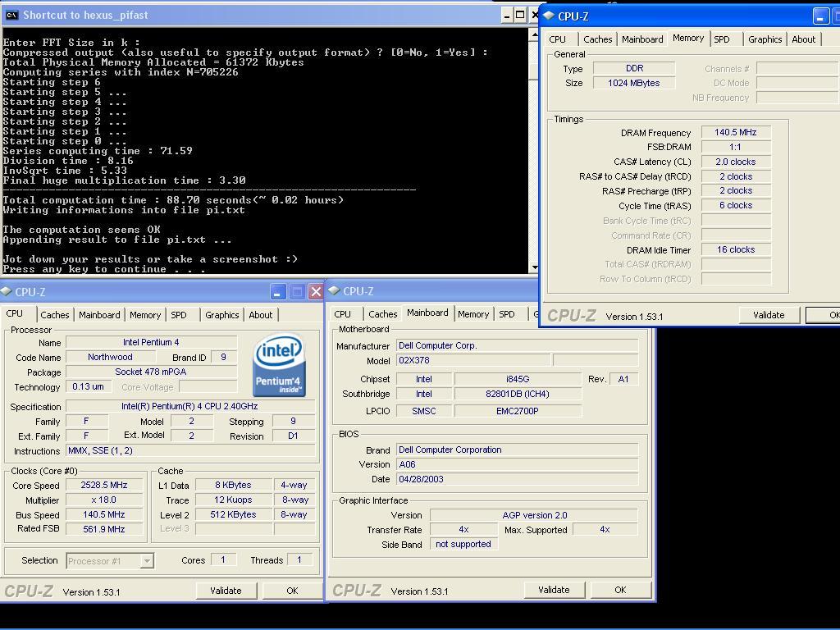Screen dimensions: 840x630
Task: Go to Caches tab in Memory window
Action: point(597,39)
